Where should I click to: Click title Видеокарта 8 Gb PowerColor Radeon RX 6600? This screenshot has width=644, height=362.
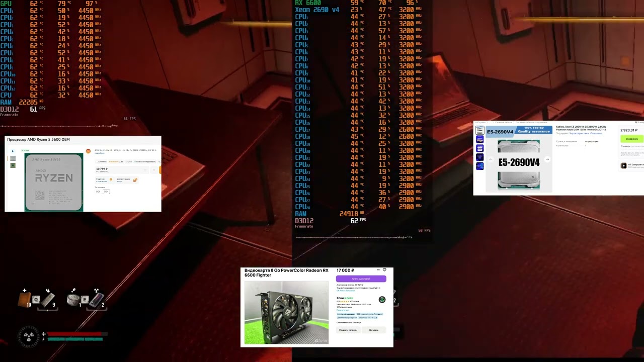pos(286,273)
